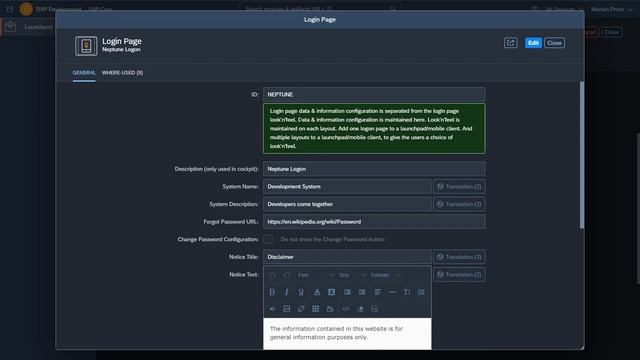Click the eraser icon in the editor toolbar
The height and width of the screenshot is (360, 640).
(x=360, y=309)
